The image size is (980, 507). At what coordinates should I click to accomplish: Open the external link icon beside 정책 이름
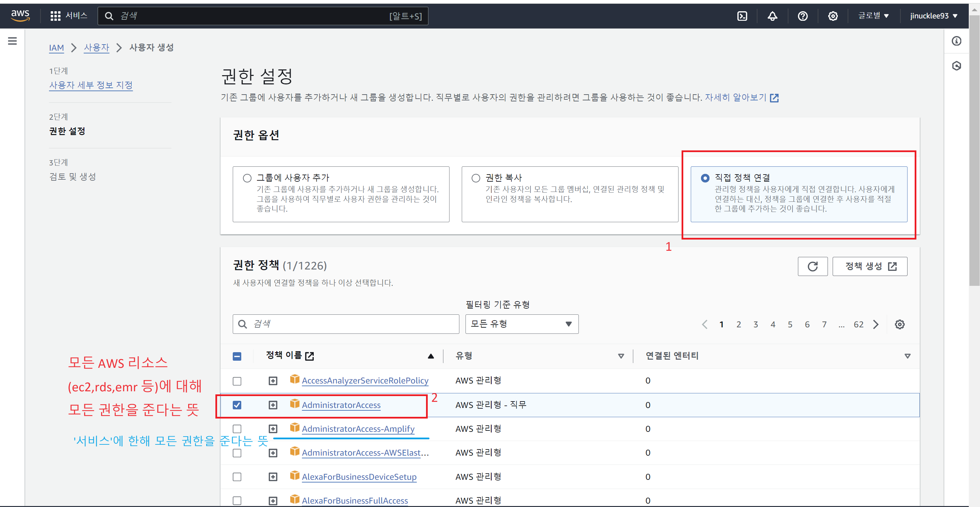click(x=310, y=356)
